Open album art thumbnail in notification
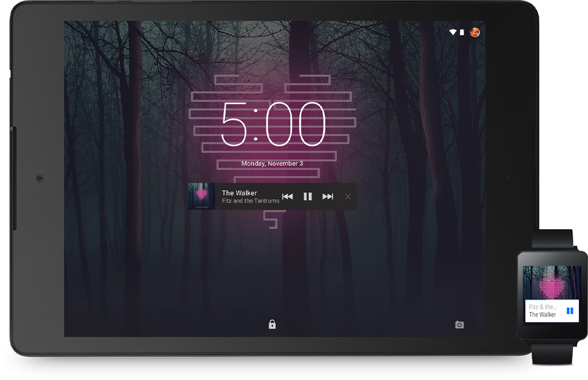 [x=202, y=196]
